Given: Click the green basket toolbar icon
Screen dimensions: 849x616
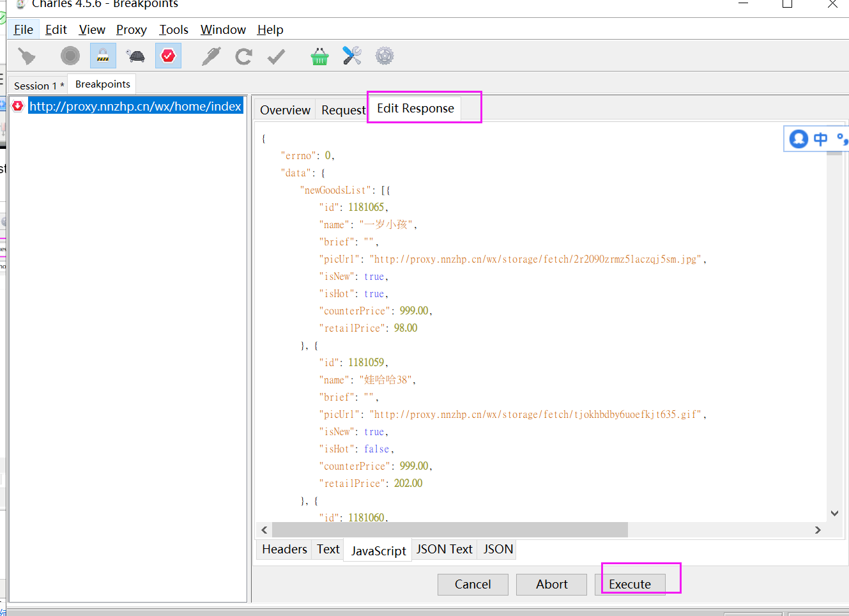Looking at the screenshot, I should point(319,56).
